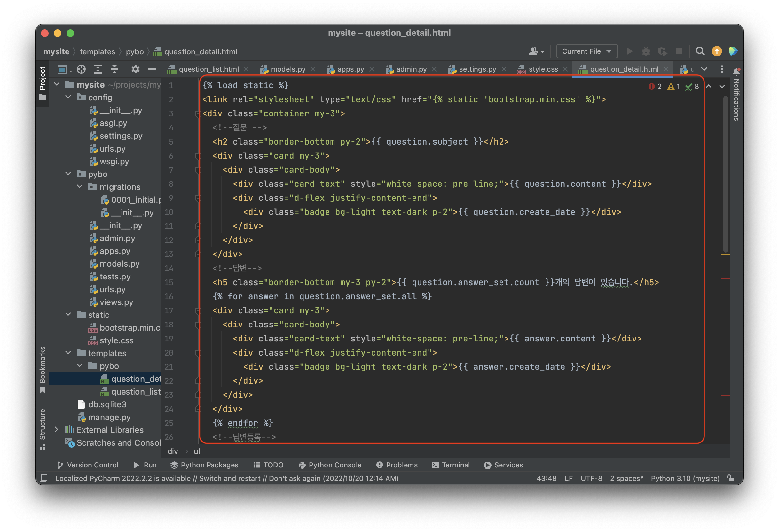This screenshot has height=532, width=779.
Task: Click Expand All in project toolbar
Action: click(98, 69)
